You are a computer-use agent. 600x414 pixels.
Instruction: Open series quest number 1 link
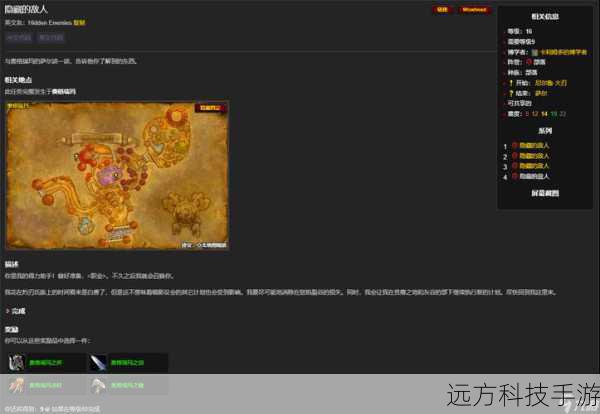(534, 145)
